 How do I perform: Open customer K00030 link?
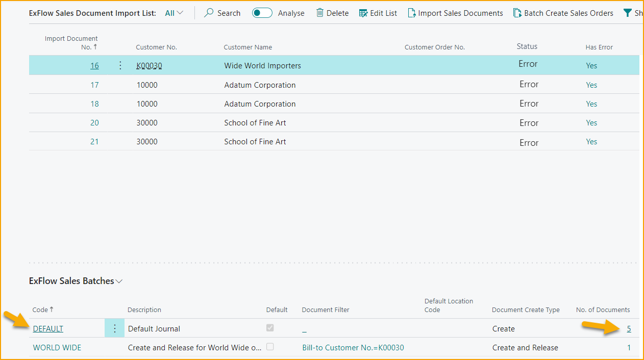[x=149, y=65]
